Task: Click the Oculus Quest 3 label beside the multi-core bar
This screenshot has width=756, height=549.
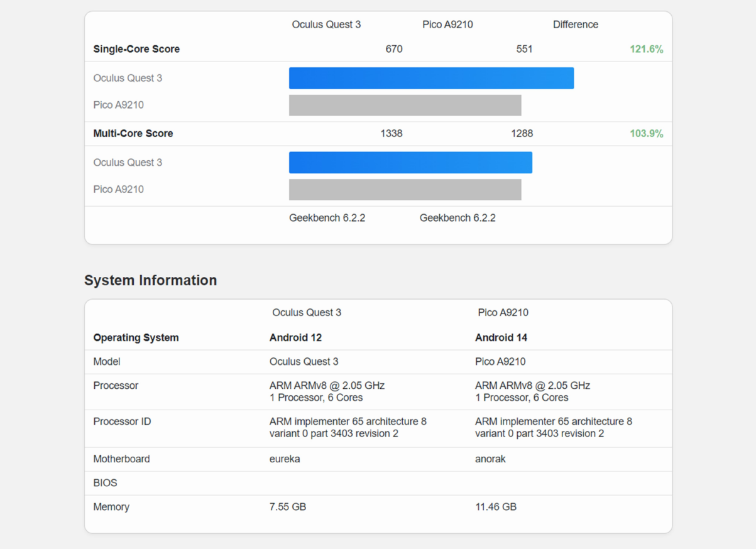Action: 128,162
